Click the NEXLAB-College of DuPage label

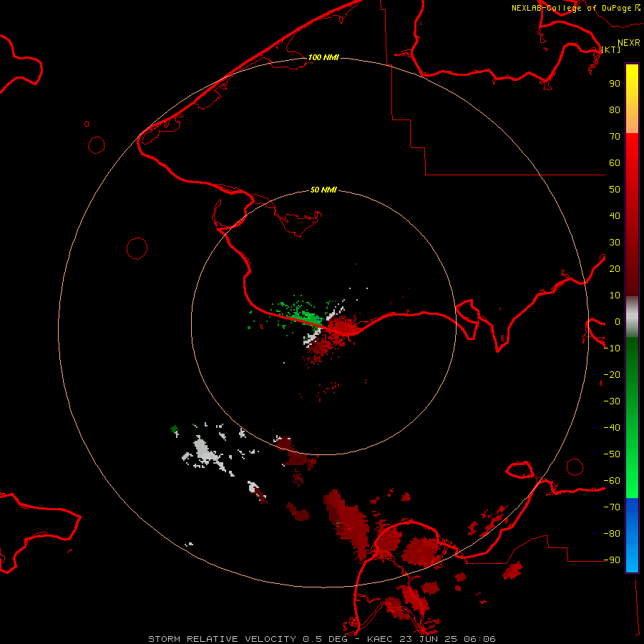[x=575, y=8]
